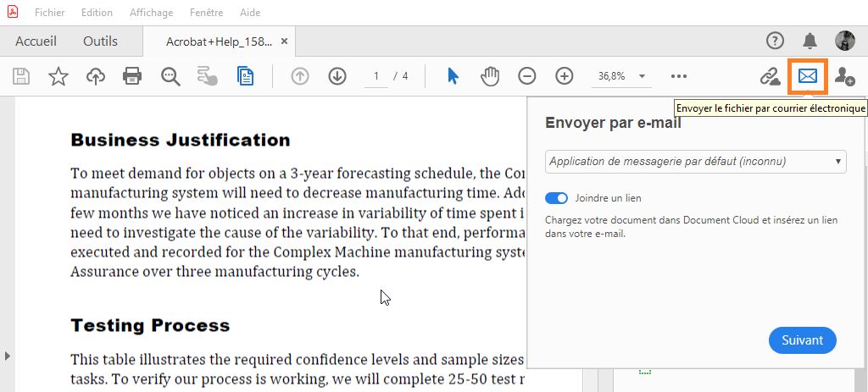Image resolution: width=868 pixels, height=392 pixels.
Task: Open the notifications bell
Action: (810, 41)
